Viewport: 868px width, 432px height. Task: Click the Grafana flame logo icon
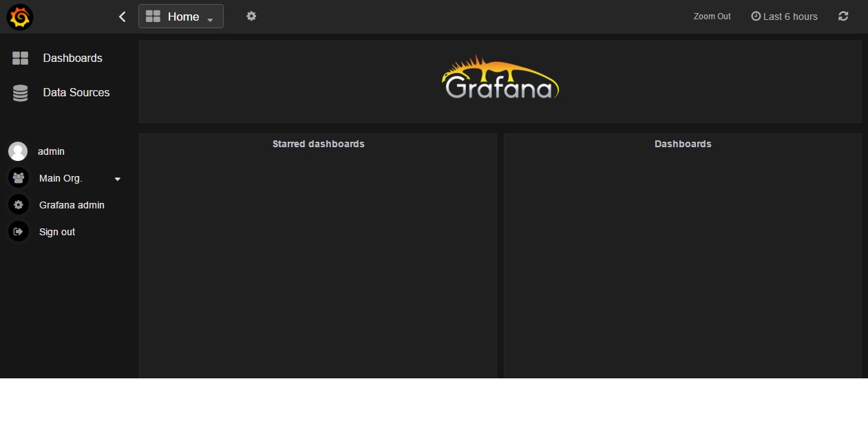coord(20,17)
